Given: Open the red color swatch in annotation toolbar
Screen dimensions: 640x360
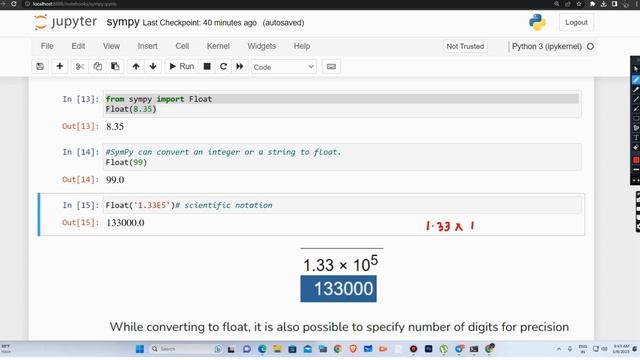Looking at the screenshot, I should click(x=636, y=160).
